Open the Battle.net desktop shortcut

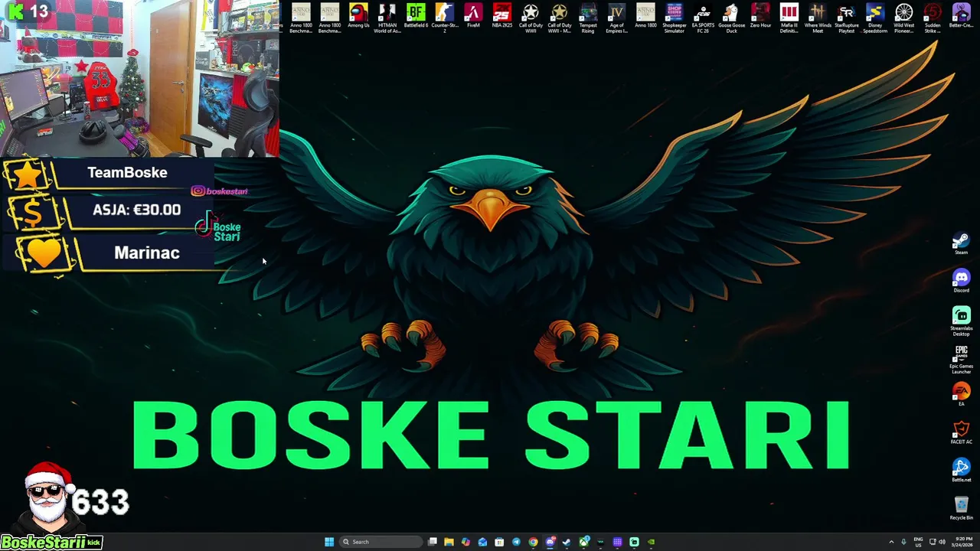coord(961,471)
